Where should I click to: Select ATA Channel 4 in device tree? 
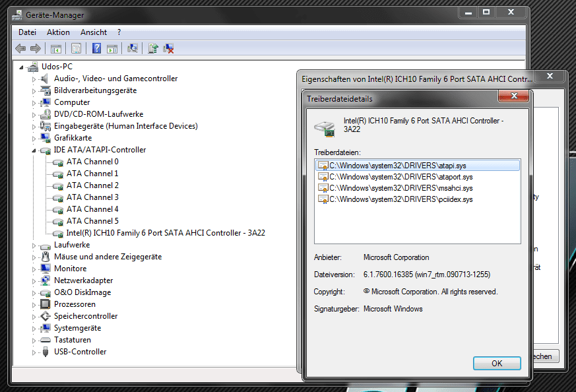coord(92,209)
